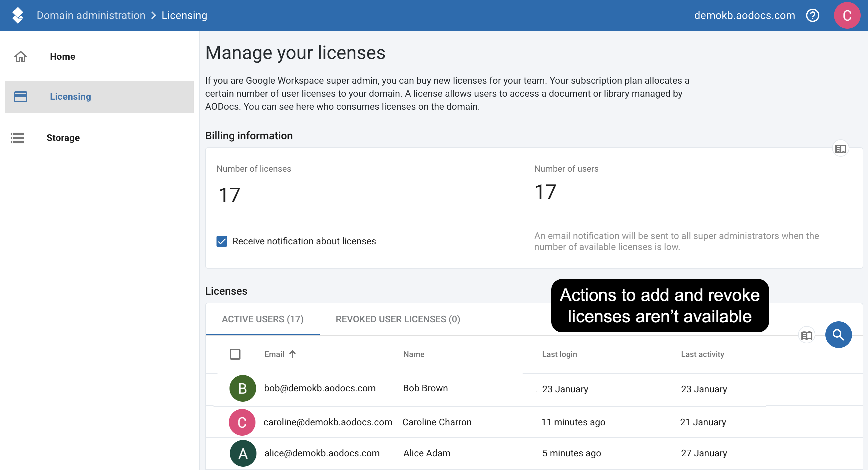Click the Licensing card icon in sidebar
Image resolution: width=868 pixels, height=470 pixels.
[21, 97]
